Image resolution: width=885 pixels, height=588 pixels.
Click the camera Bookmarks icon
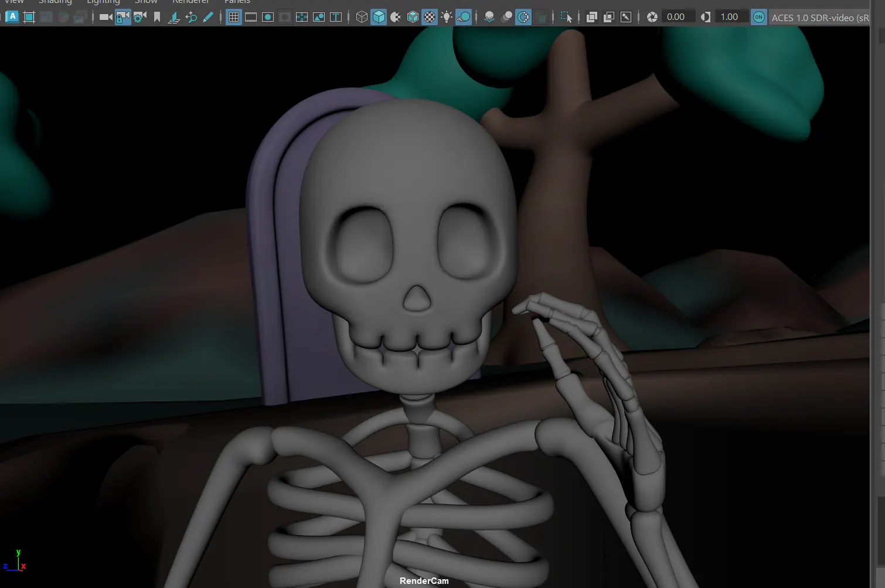click(x=157, y=17)
